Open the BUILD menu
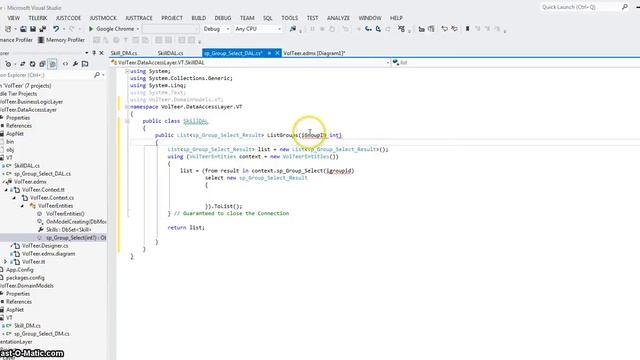 point(199,18)
